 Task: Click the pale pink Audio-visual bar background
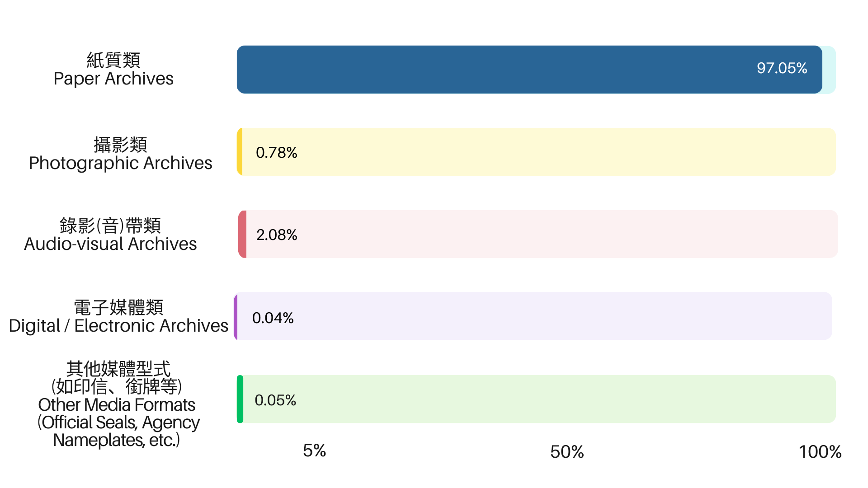click(542, 234)
